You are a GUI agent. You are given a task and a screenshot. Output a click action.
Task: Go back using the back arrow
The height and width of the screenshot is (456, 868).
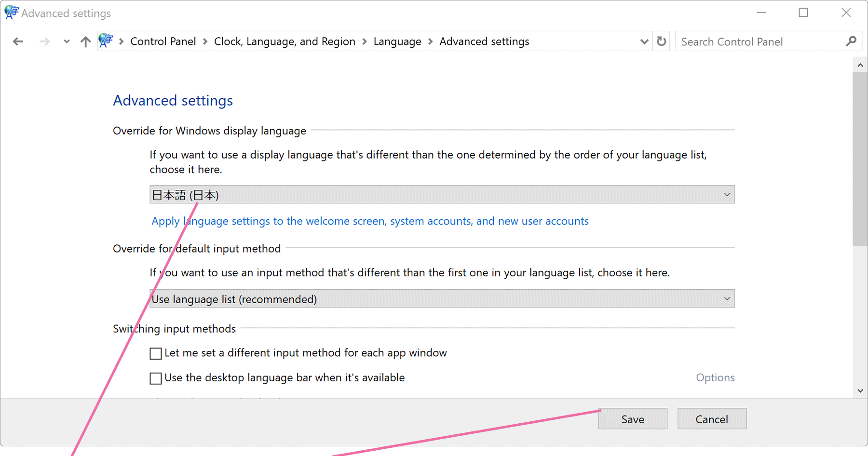18,42
